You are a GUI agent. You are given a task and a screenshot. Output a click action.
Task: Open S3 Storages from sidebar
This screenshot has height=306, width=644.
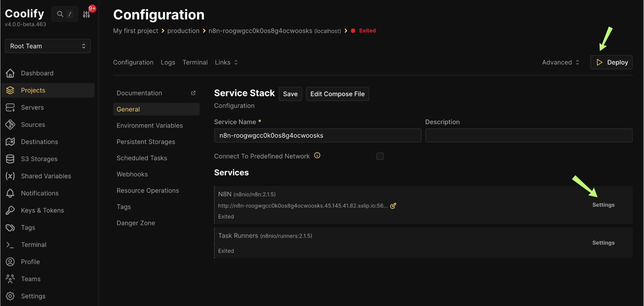pyautogui.click(x=39, y=159)
